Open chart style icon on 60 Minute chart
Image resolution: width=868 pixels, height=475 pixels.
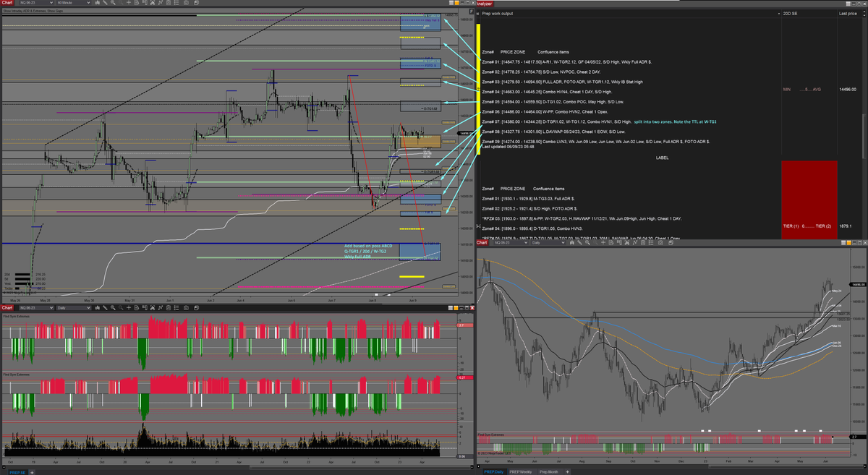point(98,3)
